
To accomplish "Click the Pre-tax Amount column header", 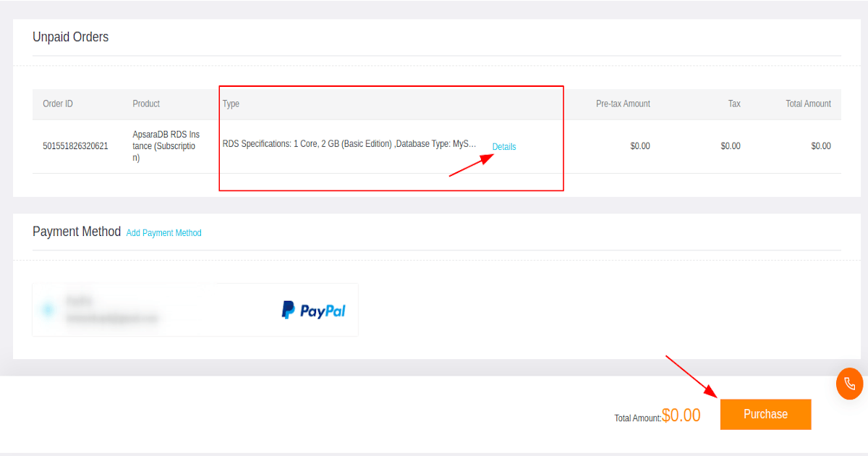I will click(x=623, y=104).
